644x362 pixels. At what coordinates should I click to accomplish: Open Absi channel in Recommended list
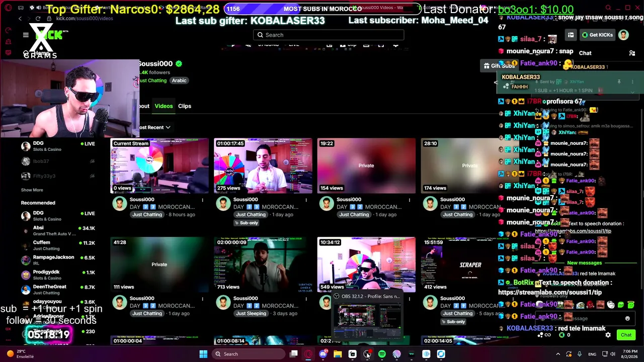(57, 231)
